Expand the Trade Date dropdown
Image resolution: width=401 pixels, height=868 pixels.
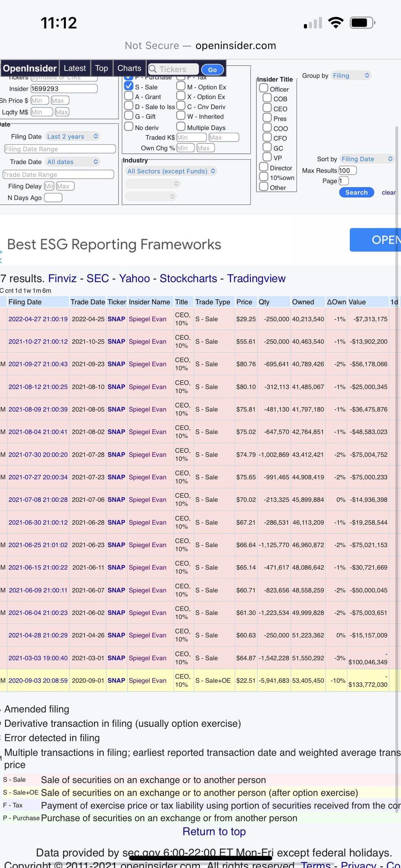tap(72, 162)
